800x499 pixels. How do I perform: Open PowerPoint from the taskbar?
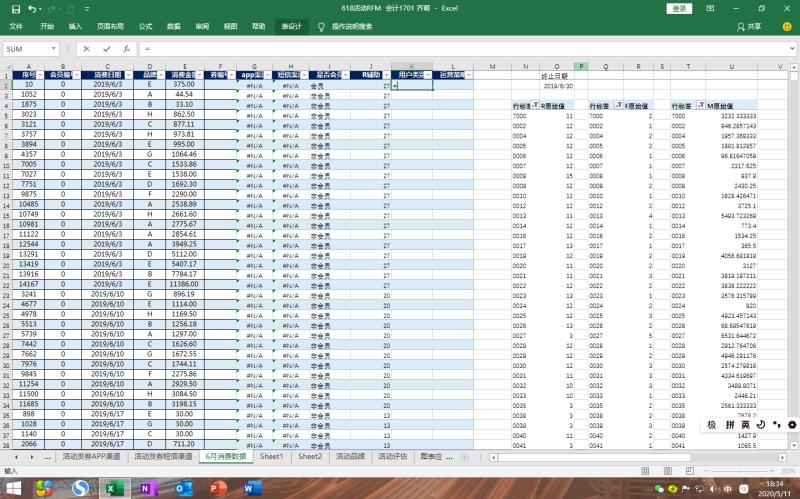pyautogui.click(x=217, y=488)
